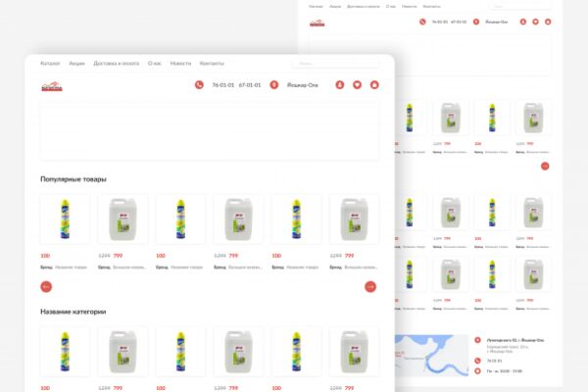Viewport: 588px width, 392px height.
Task: Click the location pin icon in the back page header
Action: 476,22
